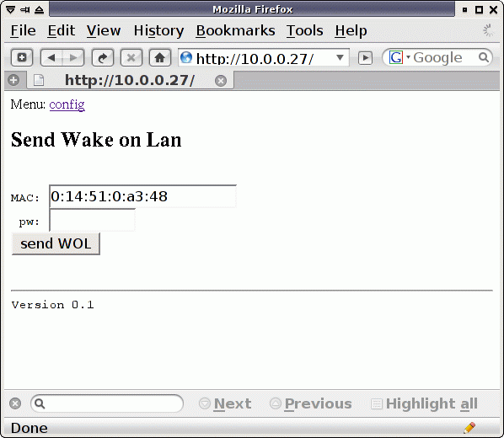Image resolution: width=504 pixels, height=438 pixels.
Task: Close the http://10.0.0.27/ tab
Action: click(x=221, y=81)
